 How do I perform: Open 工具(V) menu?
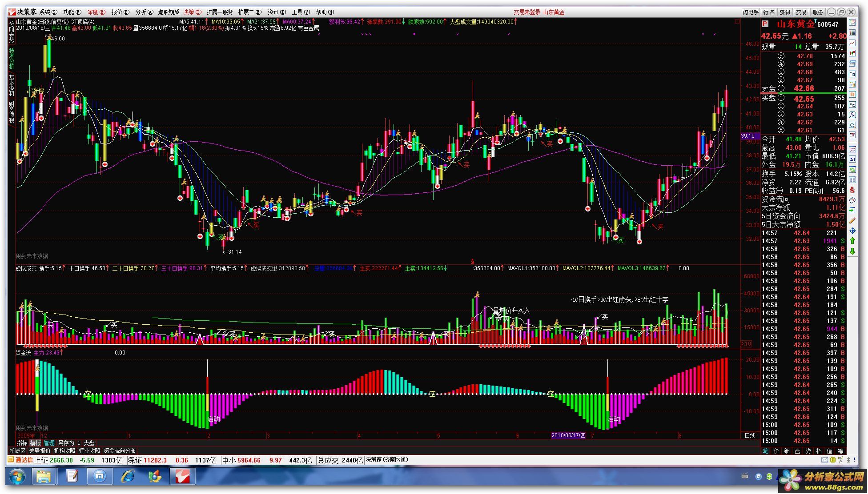coord(301,12)
